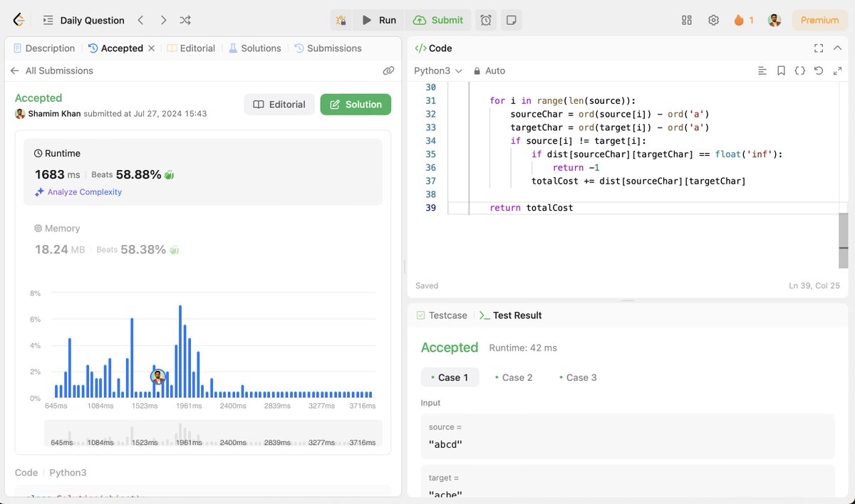855x504 pixels.
Task: Click the Ln 39, Col 25 status
Action: coord(814,285)
